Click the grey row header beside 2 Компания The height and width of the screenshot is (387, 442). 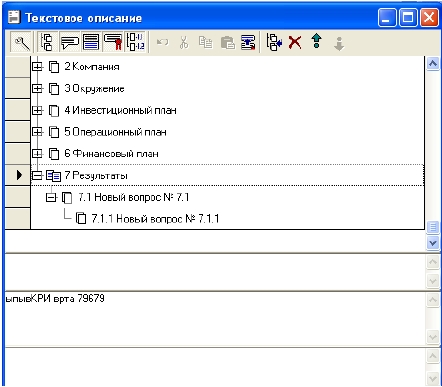18,67
